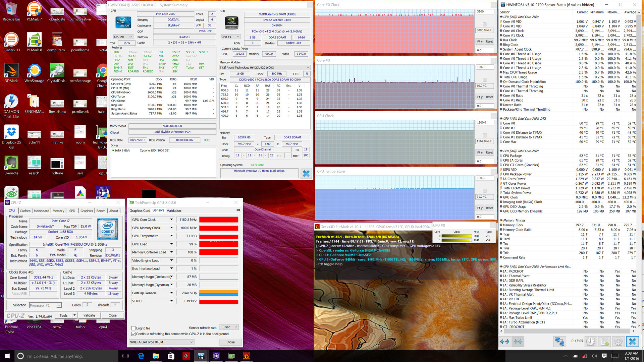Open Evernote desktop icon
The image size is (644, 362).
click(x=11, y=166)
